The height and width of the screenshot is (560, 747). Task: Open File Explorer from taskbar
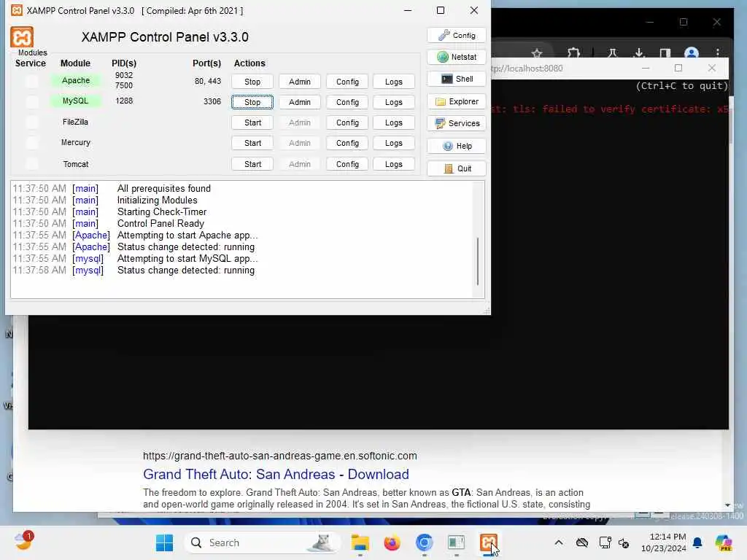point(360,542)
